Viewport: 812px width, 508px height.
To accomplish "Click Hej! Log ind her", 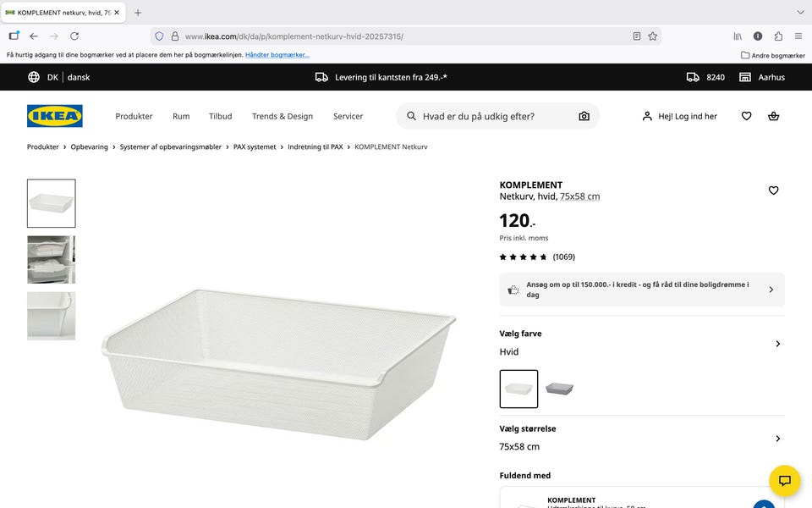I will 679,116.
